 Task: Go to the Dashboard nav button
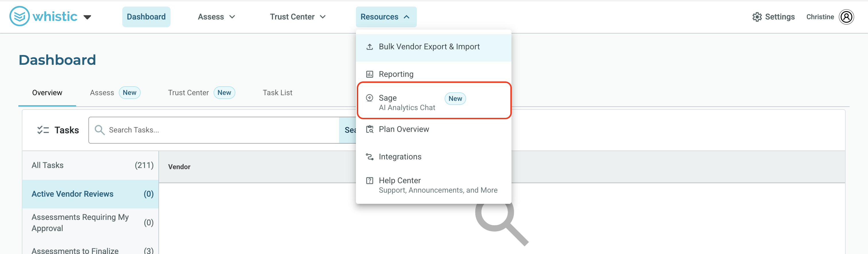[x=146, y=17]
